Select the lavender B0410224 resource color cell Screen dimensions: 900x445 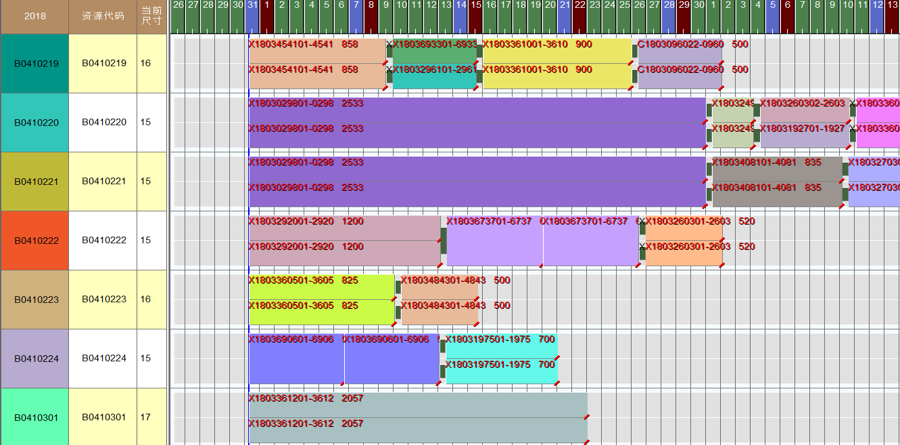34,358
